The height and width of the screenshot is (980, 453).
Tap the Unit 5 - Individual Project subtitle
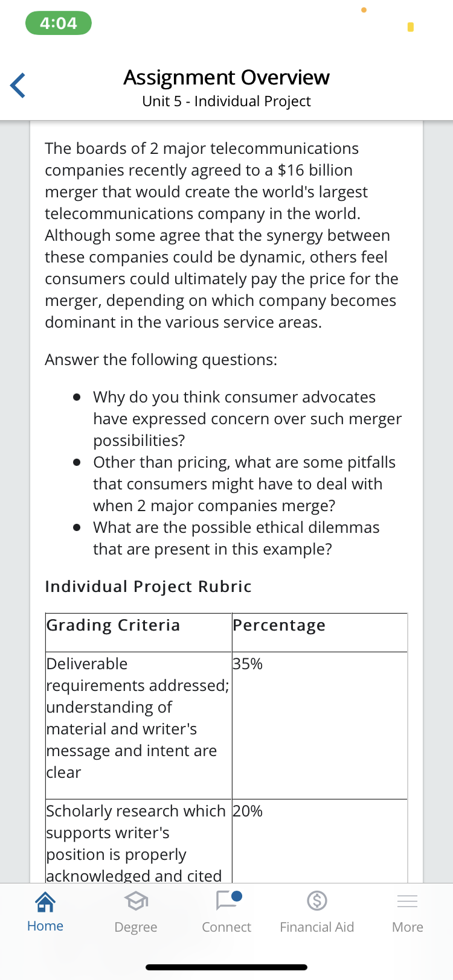pyautogui.click(x=226, y=101)
